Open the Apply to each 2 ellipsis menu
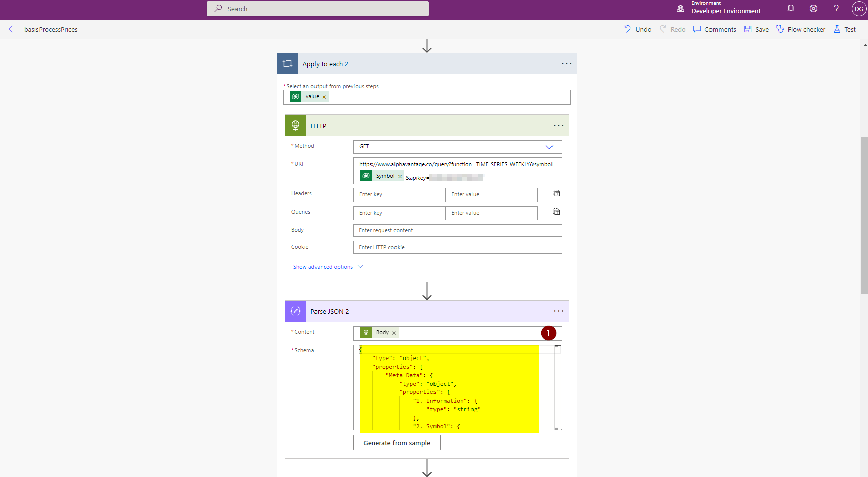The image size is (868, 477). pos(566,64)
